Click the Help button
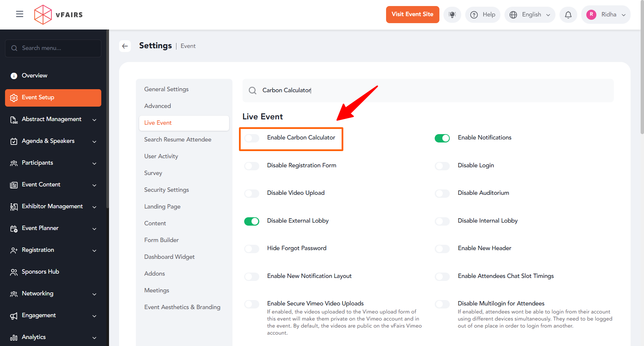This screenshot has height=346, width=644. 483,15
